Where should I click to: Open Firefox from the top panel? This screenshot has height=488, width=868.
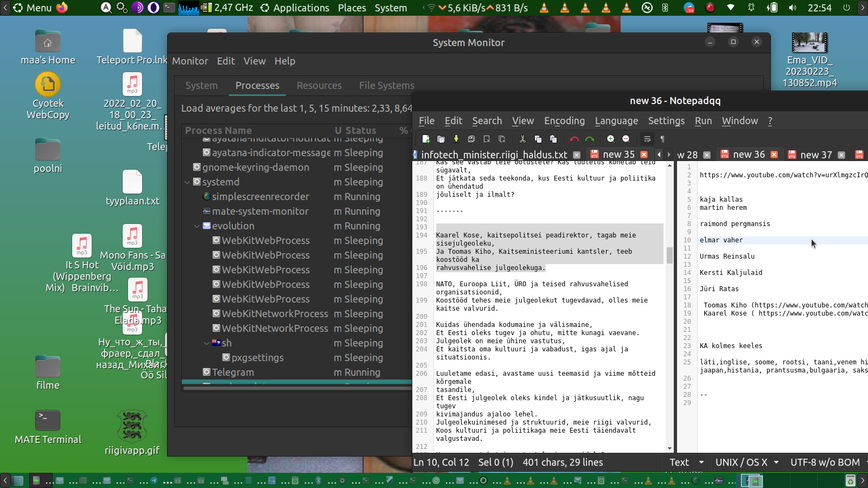[x=62, y=8]
